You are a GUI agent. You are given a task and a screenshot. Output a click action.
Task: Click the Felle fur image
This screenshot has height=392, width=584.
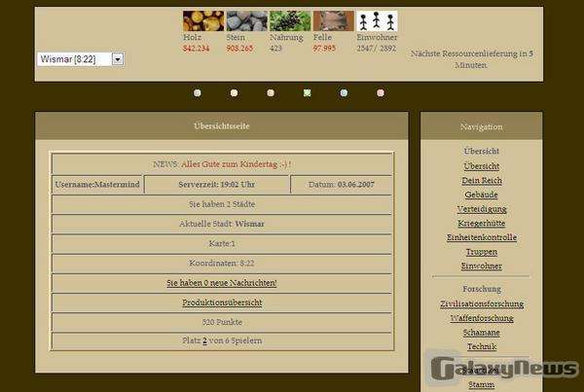point(333,20)
